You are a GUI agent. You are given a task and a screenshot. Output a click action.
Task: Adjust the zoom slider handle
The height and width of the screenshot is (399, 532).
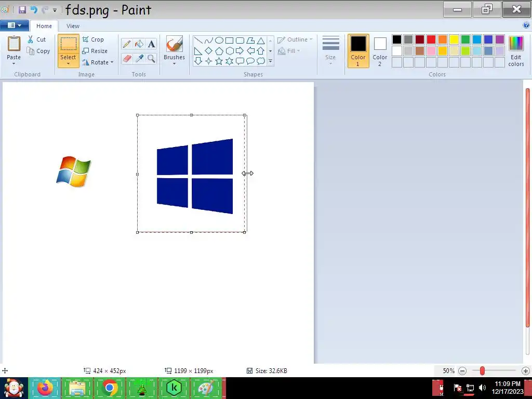(482, 371)
